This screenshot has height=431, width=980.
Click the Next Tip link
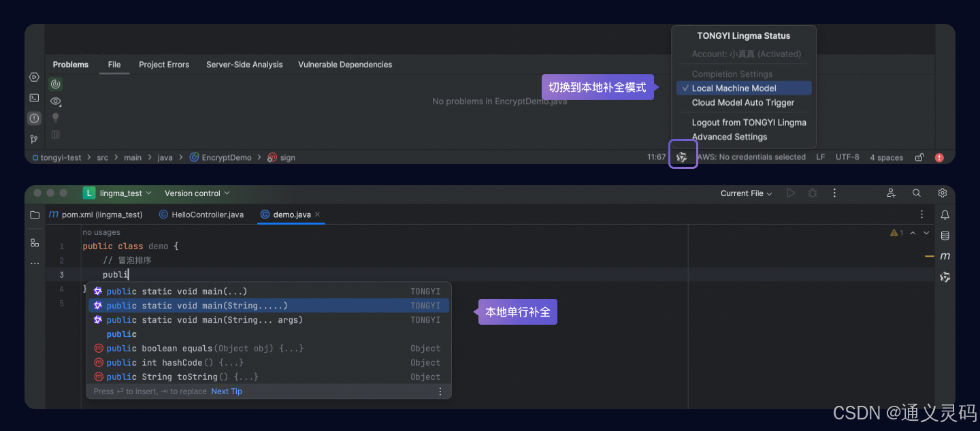[227, 392]
